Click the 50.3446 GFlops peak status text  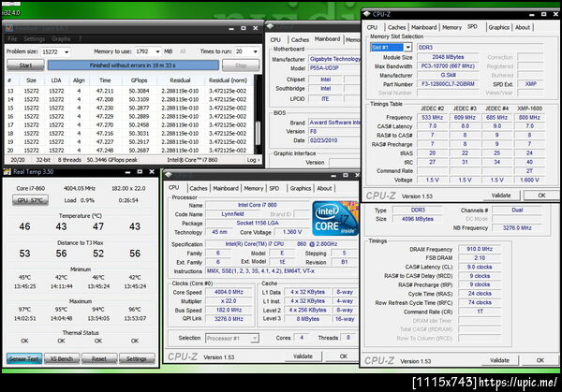[111, 160]
